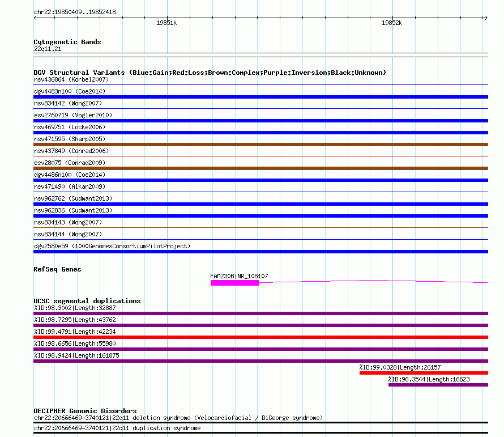Click the %ID:98.3002|Length:32887 label

click(75, 308)
